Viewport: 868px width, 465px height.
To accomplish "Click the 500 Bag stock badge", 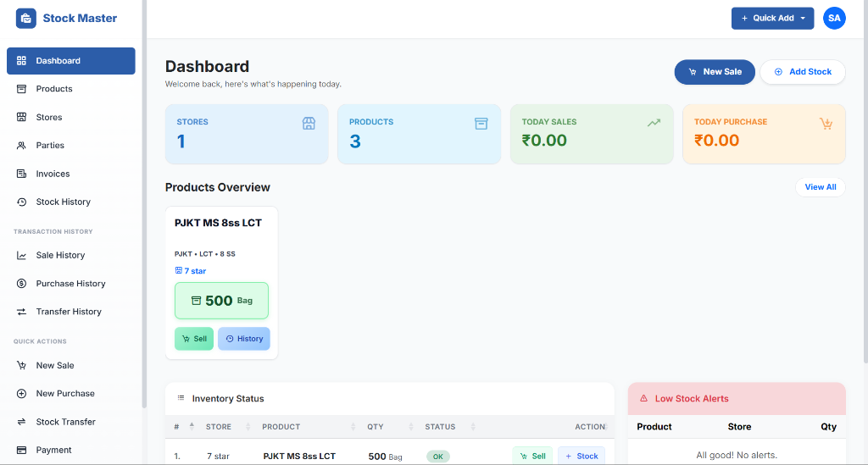I will [221, 301].
